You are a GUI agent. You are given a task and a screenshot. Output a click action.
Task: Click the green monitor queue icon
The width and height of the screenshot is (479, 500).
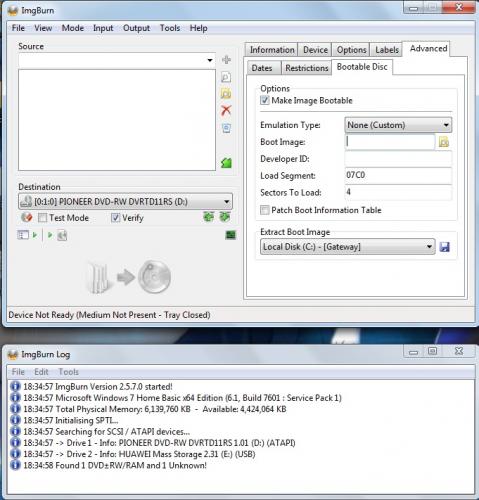pyautogui.click(x=231, y=235)
